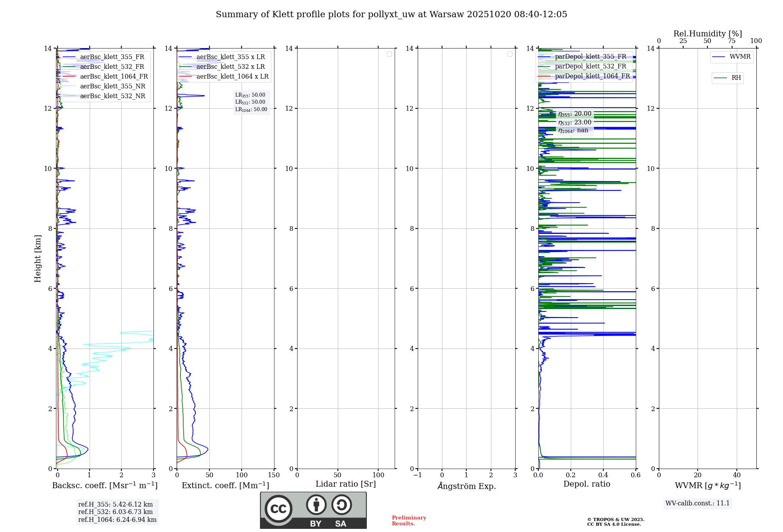Click the WV-calib.const. 11.1 label

698,503
